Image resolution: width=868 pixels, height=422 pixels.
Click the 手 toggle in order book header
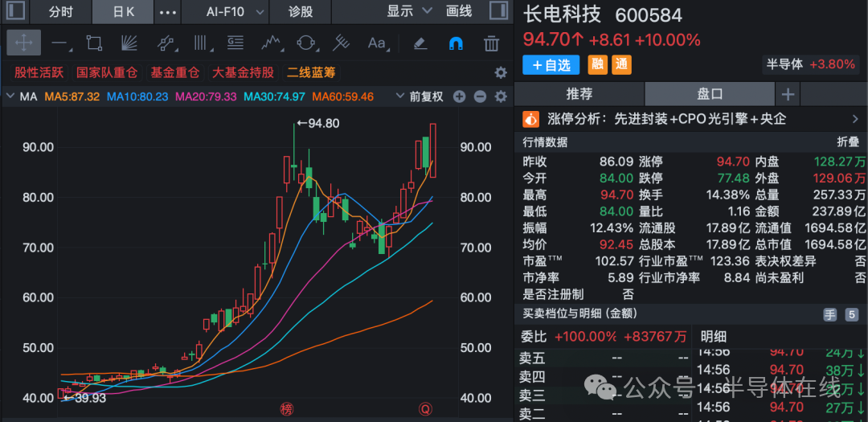pos(830,315)
